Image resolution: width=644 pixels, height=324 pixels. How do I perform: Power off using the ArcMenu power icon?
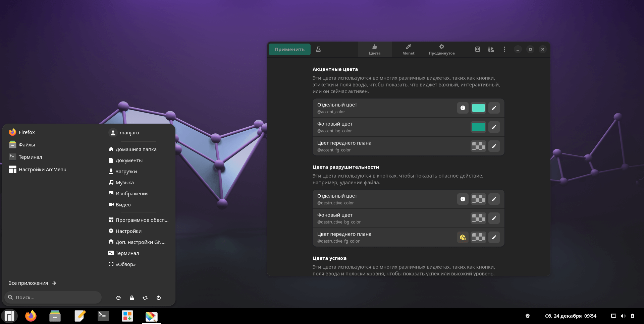[x=159, y=298]
